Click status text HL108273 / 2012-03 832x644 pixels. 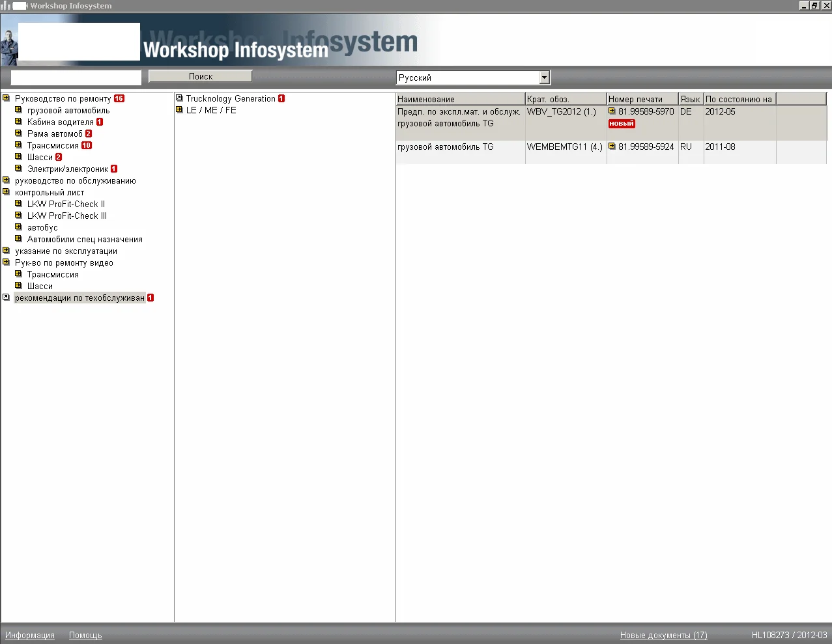[x=789, y=636]
